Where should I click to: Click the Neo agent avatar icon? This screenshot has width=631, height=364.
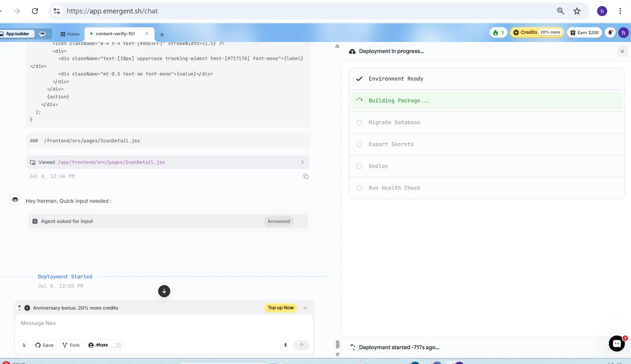[15, 200]
